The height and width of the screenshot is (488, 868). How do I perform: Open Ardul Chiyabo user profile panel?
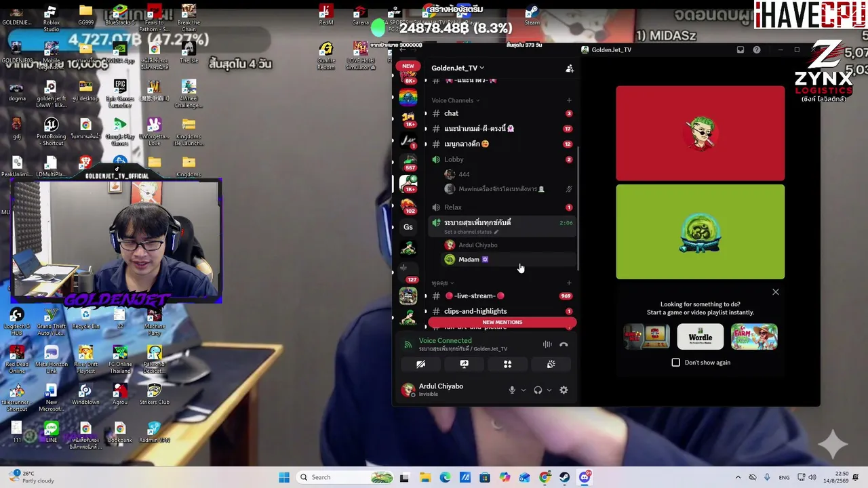pos(434,390)
